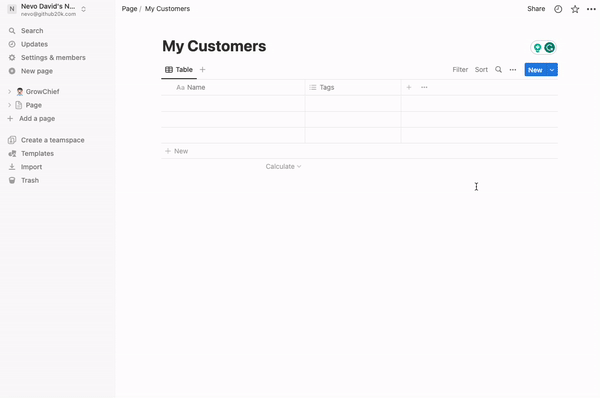
Task: Add a new property column
Action: pos(409,87)
